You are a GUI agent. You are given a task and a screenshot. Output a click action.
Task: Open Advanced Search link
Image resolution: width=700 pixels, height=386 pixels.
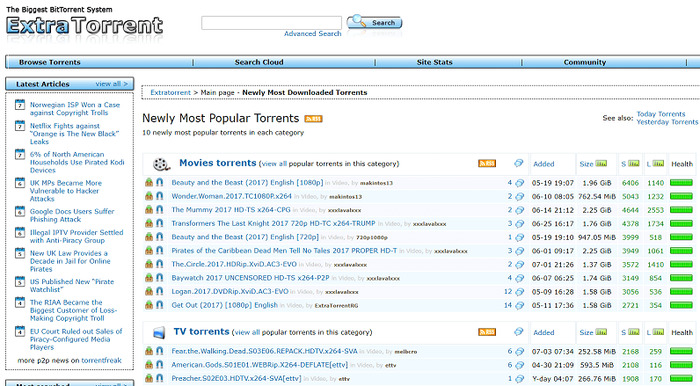pyautogui.click(x=312, y=33)
